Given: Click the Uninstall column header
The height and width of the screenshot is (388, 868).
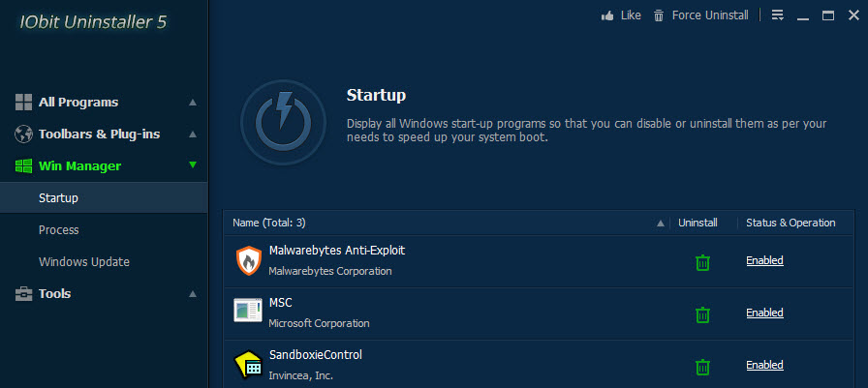Looking at the screenshot, I should [x=697, y=223].
